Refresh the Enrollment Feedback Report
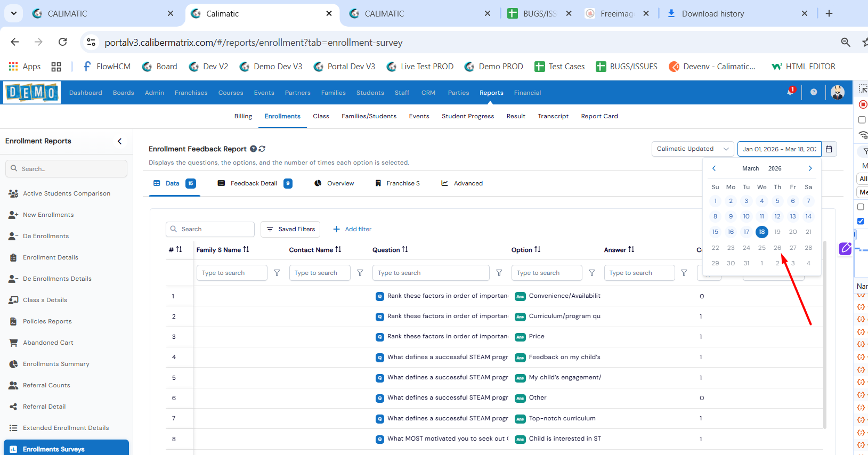 pyautogui.click(x=262, y=149)
